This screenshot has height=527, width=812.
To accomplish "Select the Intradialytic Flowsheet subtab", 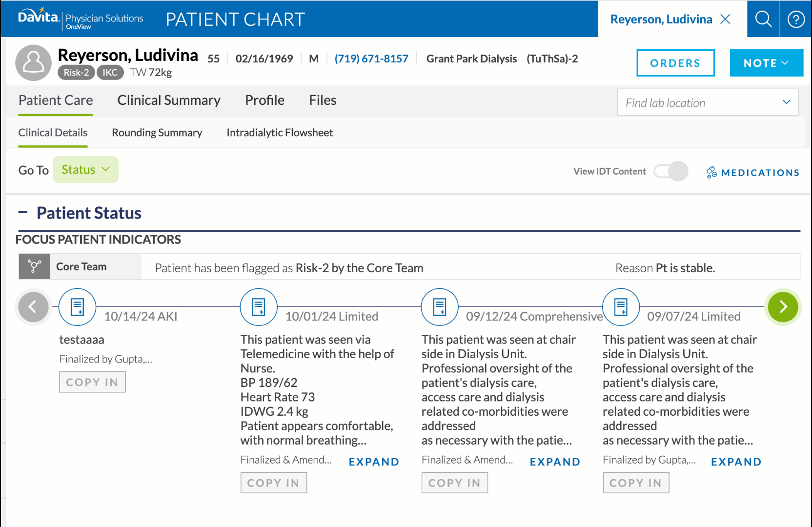I will pos(280,133).
